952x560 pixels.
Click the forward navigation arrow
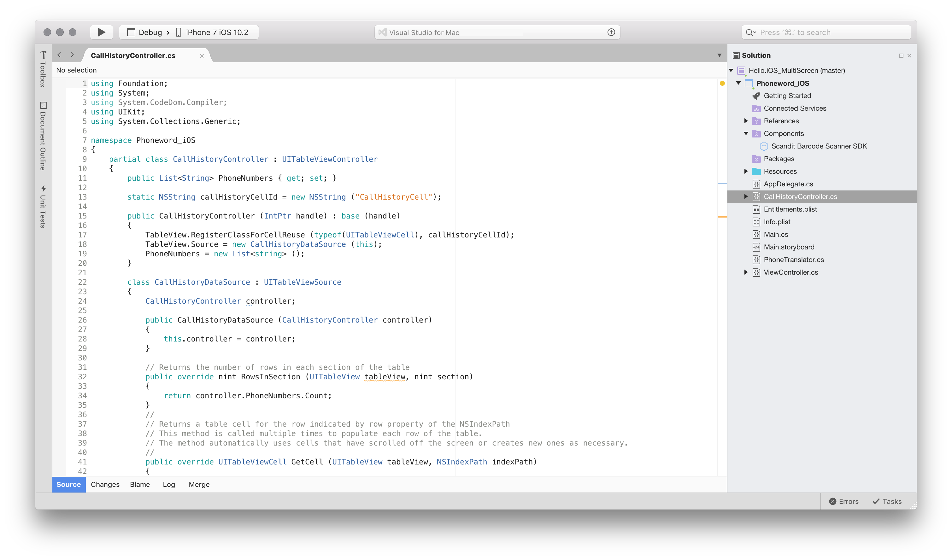(73, 55)
